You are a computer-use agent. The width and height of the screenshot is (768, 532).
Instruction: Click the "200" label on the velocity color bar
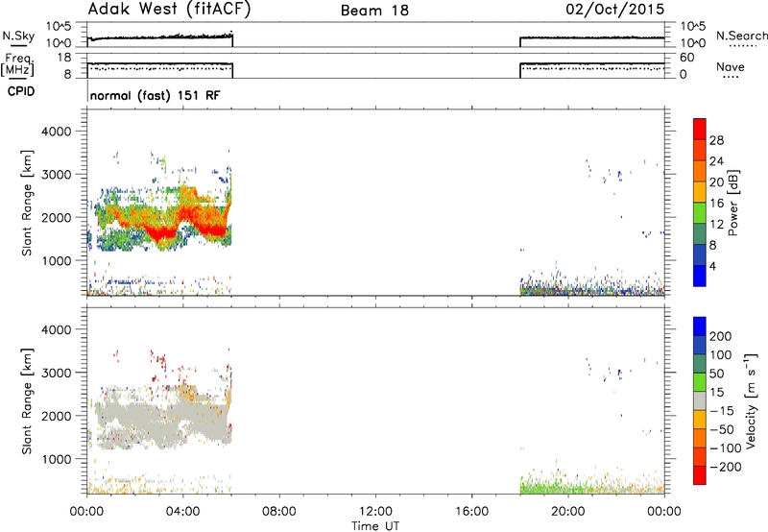[721, 336]
